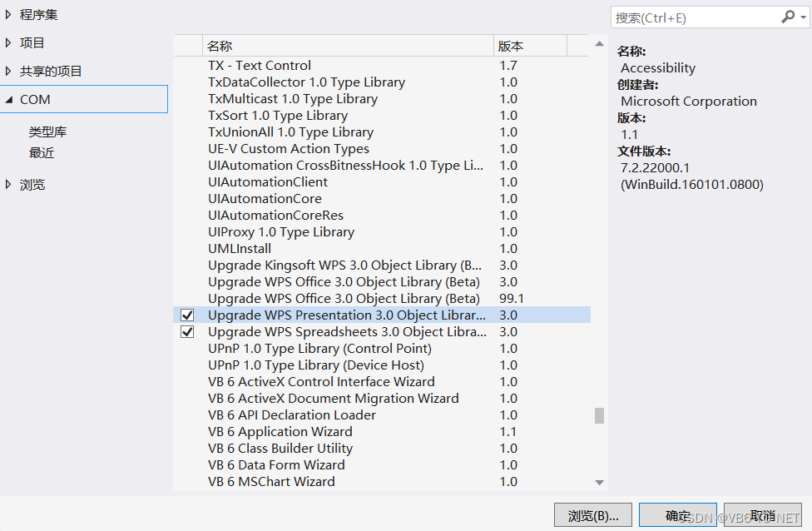Select VB 6 Application Wizard row
This screenshot has width=812, height=531.
382,431
